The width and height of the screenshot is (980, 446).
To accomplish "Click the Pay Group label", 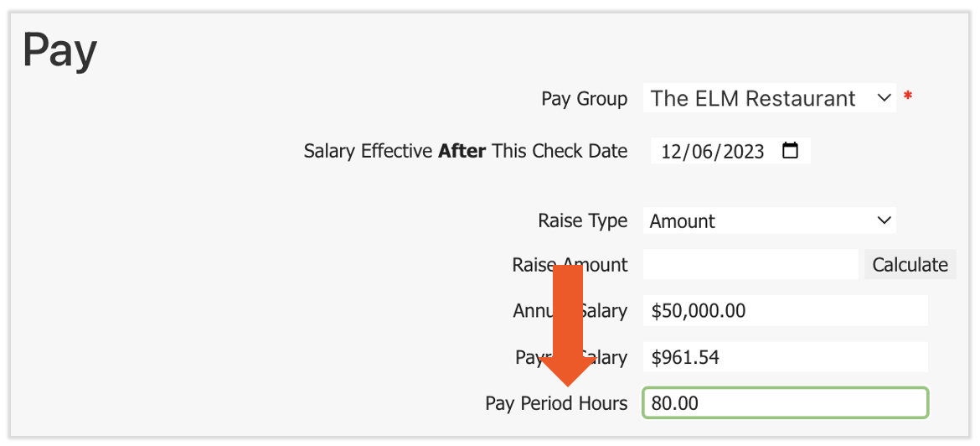I will 584,99.
